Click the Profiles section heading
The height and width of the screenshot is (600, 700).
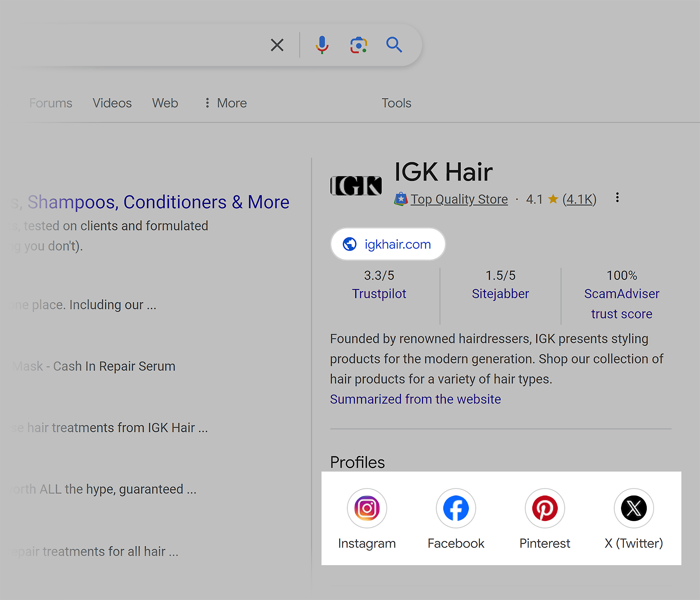tap(358, 462)
